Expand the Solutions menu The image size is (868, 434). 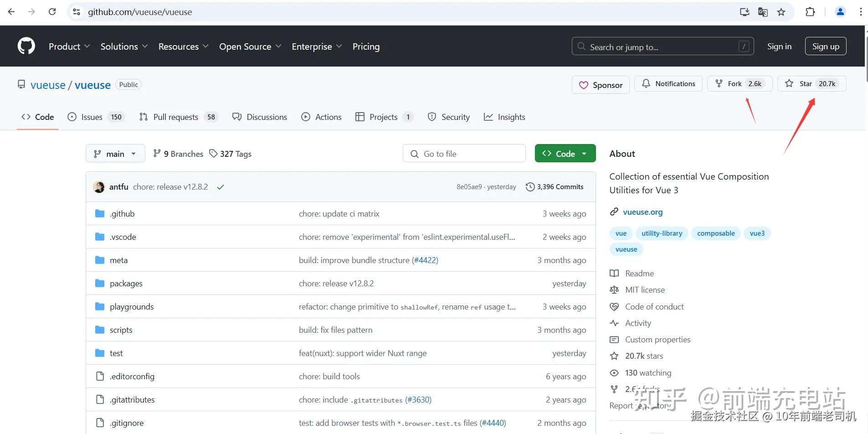coord(124,46)
